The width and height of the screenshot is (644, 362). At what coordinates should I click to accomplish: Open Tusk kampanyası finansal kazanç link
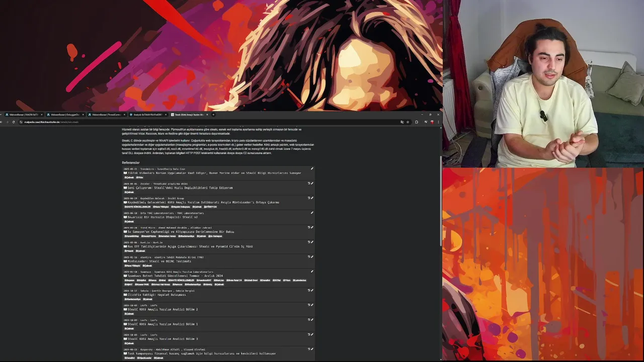pyautogui.click(x=202, y=353)
